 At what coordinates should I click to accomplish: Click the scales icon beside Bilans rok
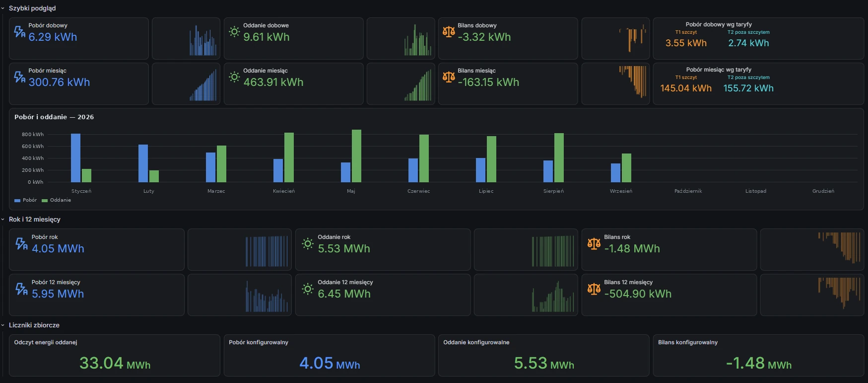pyautogui.click(x=594, y=243)
